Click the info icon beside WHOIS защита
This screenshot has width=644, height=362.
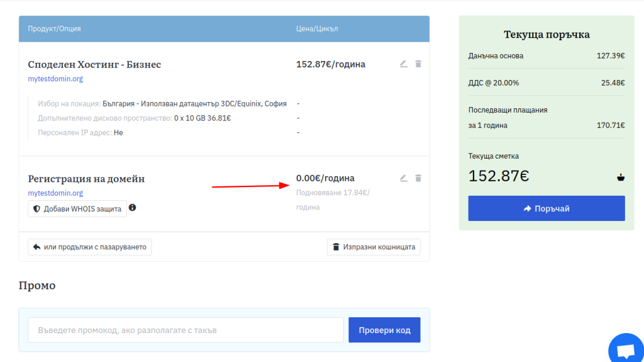[x=133, y=208]
